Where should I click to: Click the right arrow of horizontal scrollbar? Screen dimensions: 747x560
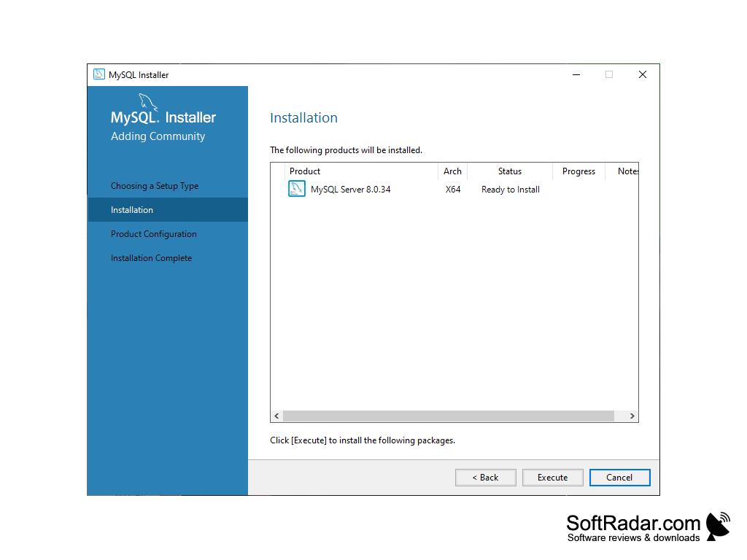pyautogui.click(x=631, y=416)
